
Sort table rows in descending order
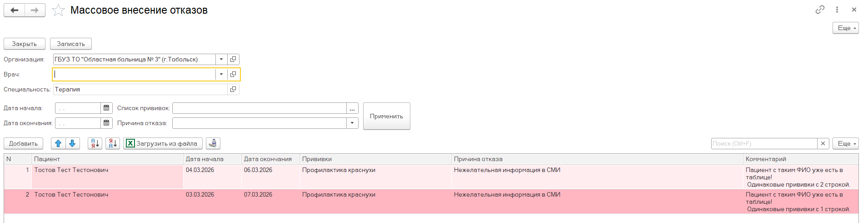(x=113, y=143)
